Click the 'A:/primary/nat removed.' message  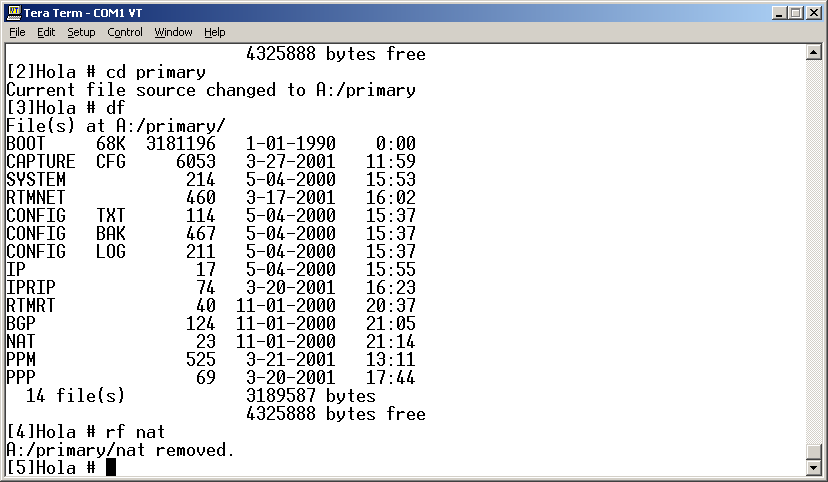120,450
